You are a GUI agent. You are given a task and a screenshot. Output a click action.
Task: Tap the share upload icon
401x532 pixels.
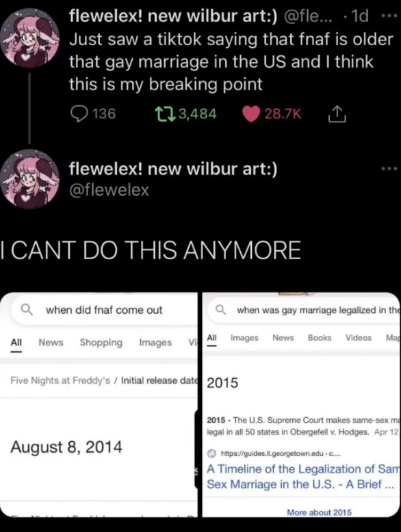[x=337, y=114]
